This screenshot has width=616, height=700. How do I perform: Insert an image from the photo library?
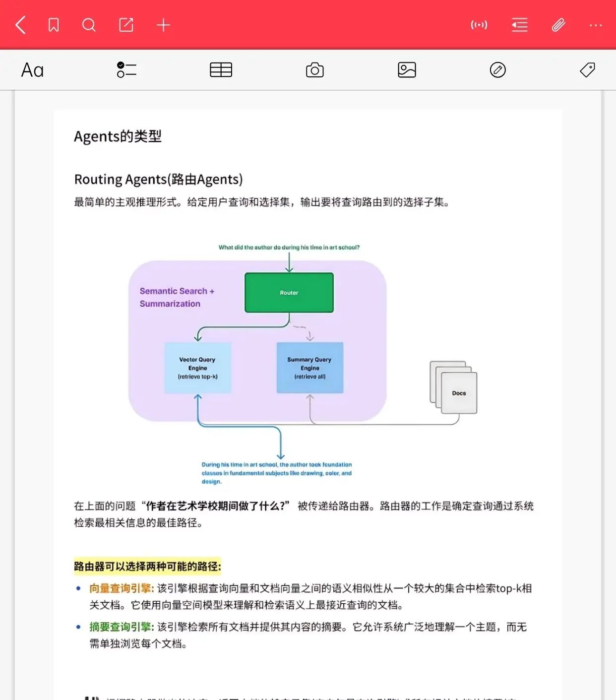[406, 69]
